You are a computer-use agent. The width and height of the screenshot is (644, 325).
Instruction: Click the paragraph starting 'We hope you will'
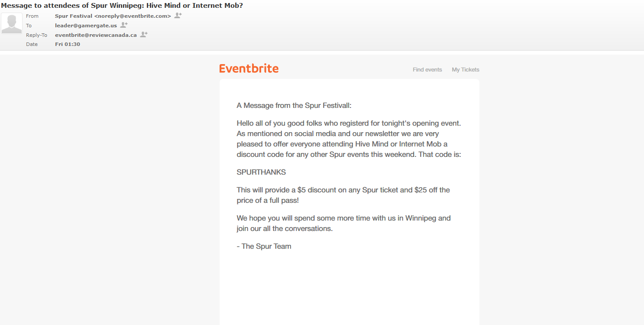coord(344,223)
